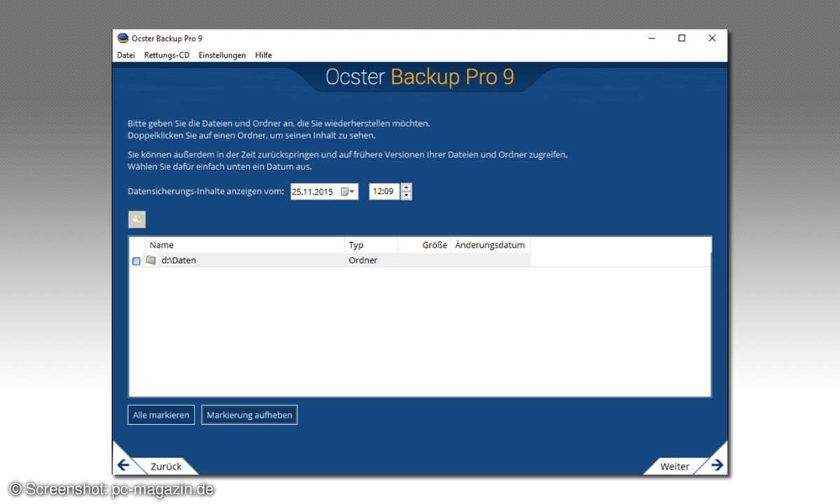Continue with the Weiter button
Image resolution: width=840 pixels, height=504 pixels.
(675, 466)
